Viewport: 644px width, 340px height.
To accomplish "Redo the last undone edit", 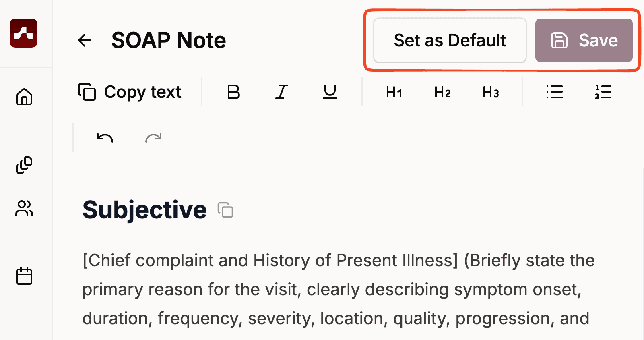I will (x=153, y=138).
